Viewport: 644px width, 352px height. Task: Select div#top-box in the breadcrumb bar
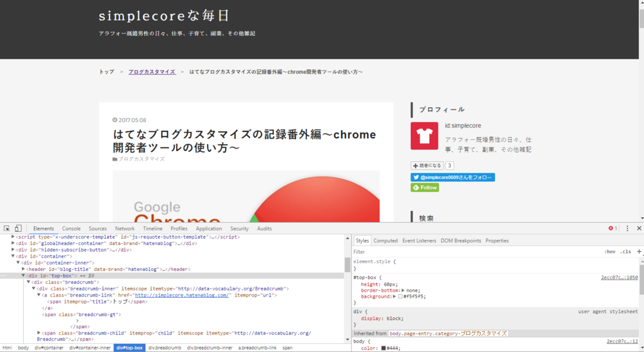click(130, 348)
